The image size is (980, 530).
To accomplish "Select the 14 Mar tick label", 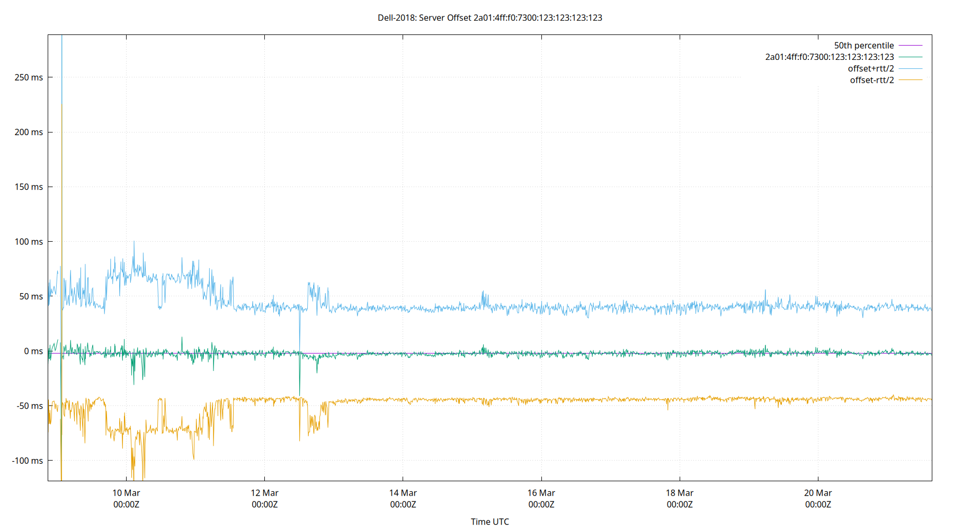I will click(404, 492).
